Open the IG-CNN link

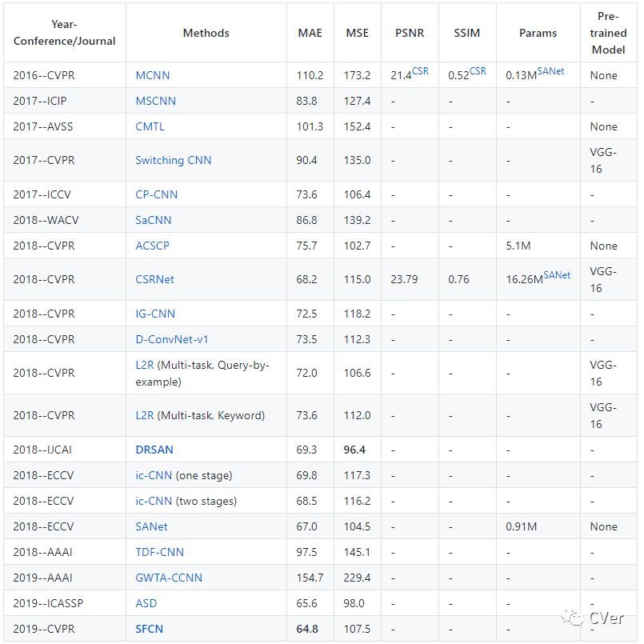point(155,314)
